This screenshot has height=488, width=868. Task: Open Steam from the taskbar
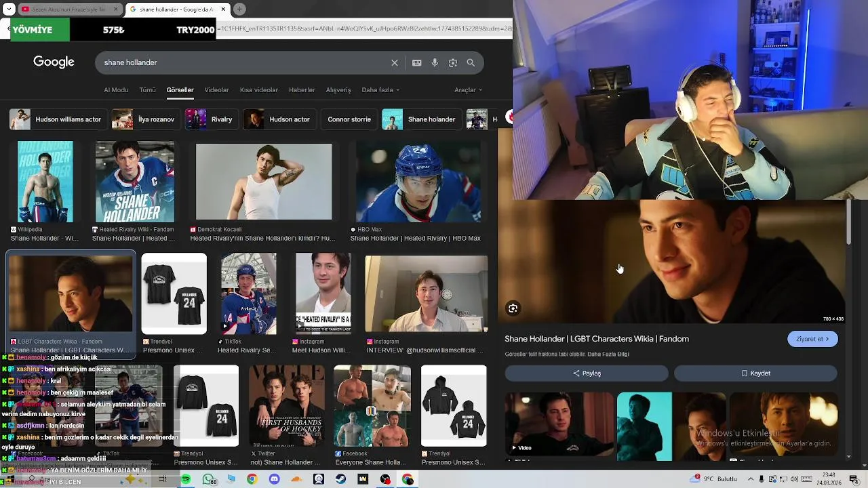(340, 479)
